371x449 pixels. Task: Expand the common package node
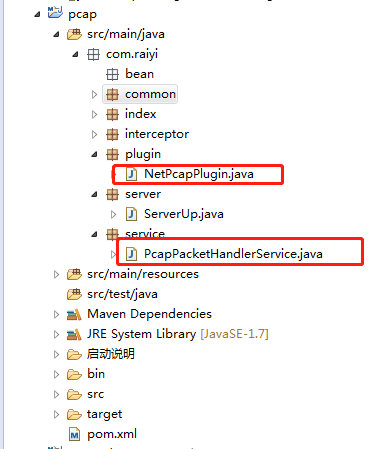tap(94, 95)
